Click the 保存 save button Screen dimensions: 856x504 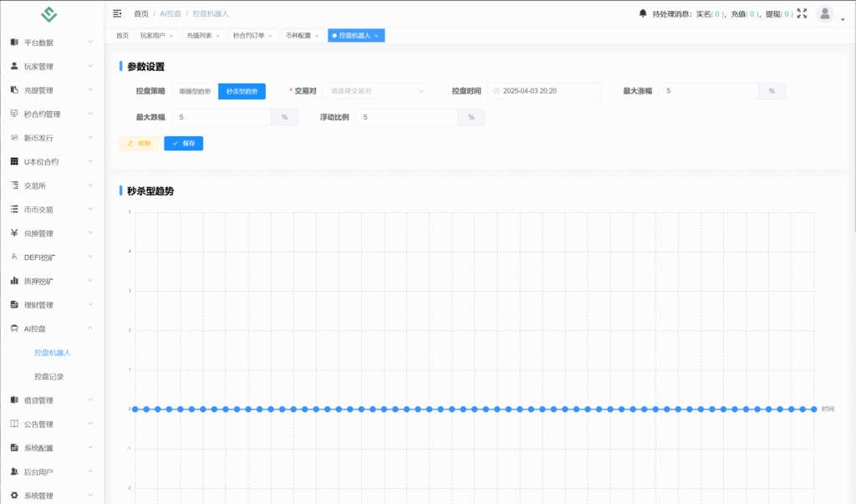tap(183, 144)
